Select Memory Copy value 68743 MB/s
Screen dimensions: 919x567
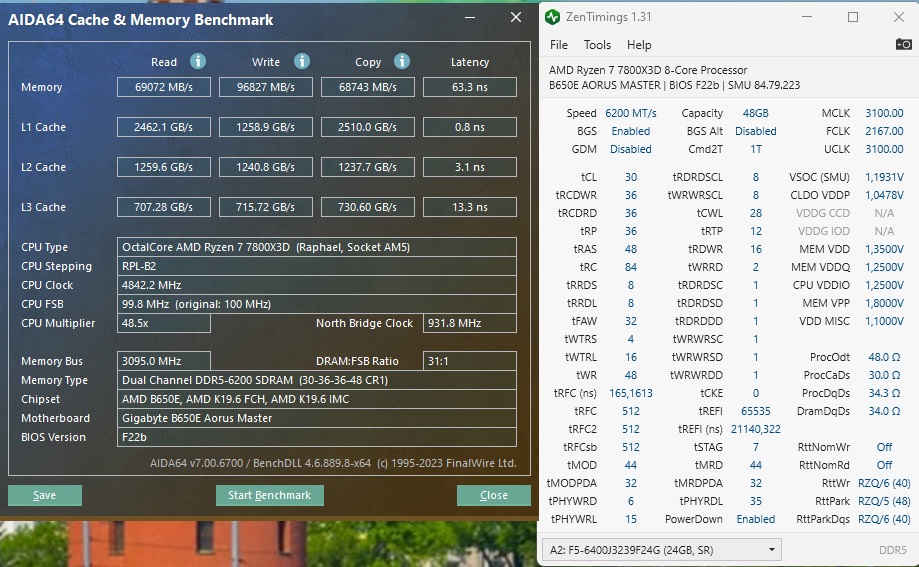(x=367, y=87)
